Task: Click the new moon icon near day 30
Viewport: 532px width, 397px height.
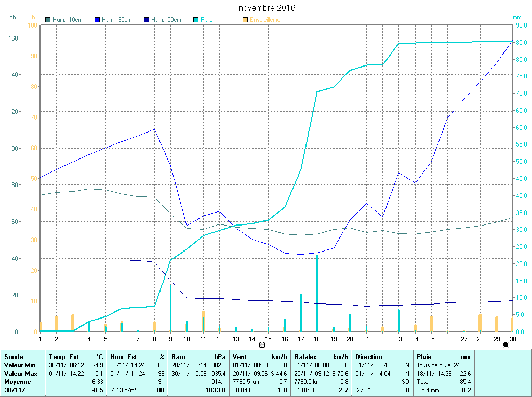Action: [x=506, y=344]
